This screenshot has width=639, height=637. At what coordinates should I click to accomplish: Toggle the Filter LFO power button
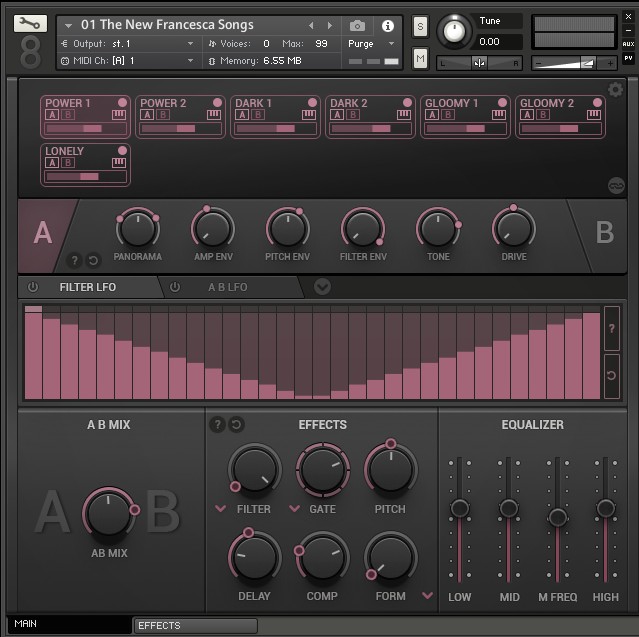pos(33,287)
